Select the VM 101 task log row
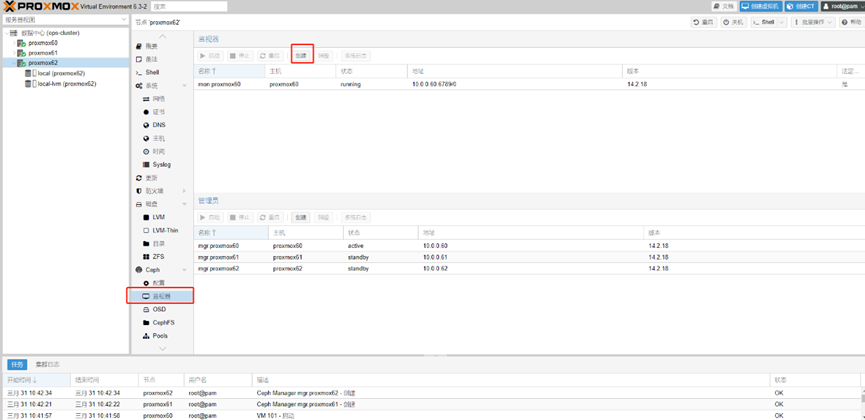 tap(431, 415)
